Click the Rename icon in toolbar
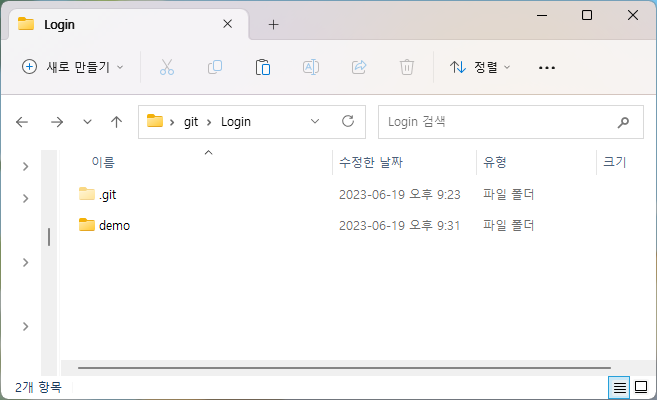 pos(311,67)
